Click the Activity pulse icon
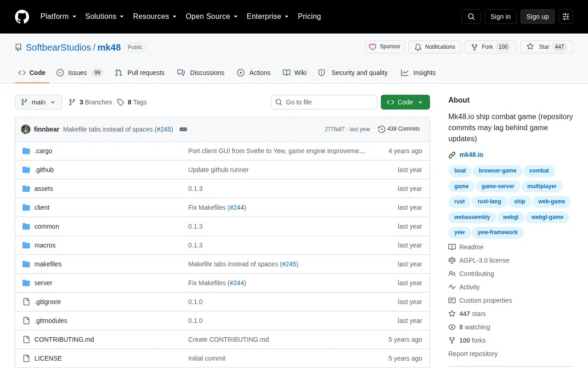This screenshot has width=588, height=368. click(x=452, y=287)
